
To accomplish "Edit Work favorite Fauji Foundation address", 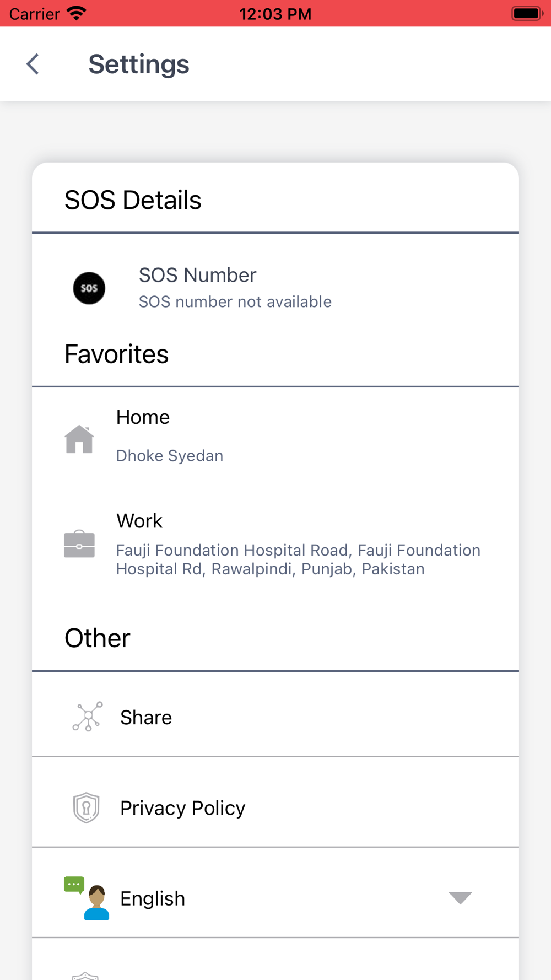I will pos(275,545).
